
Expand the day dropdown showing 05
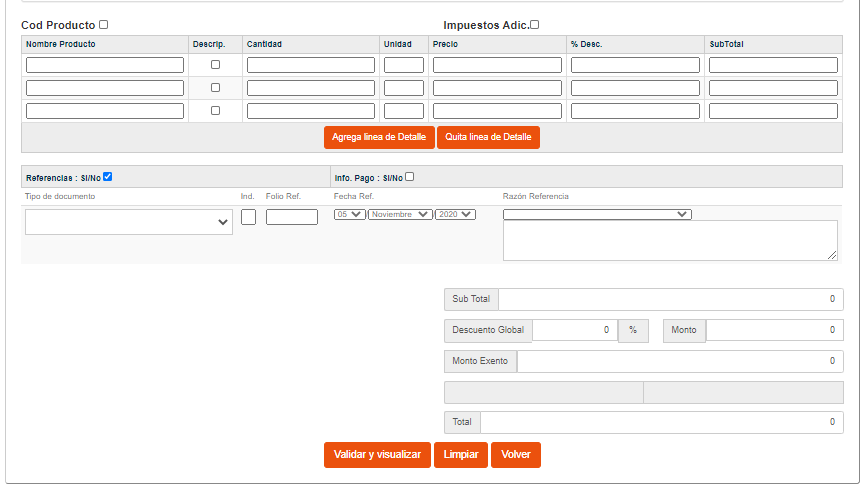click(x=350, y=214)
